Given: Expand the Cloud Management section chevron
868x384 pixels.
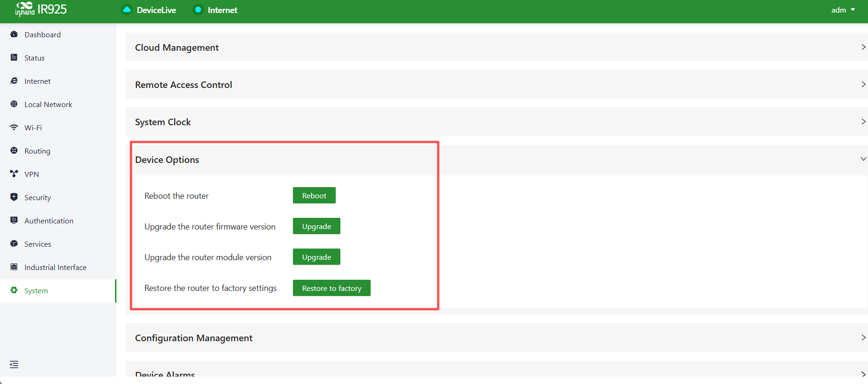Looking at the screenshot, I should click(x=863, y=47).
